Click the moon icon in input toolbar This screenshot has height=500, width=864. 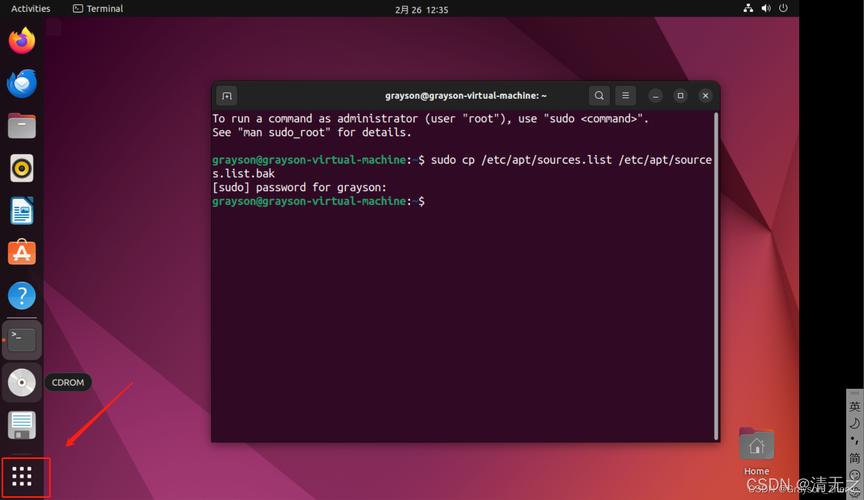point(855,423)
